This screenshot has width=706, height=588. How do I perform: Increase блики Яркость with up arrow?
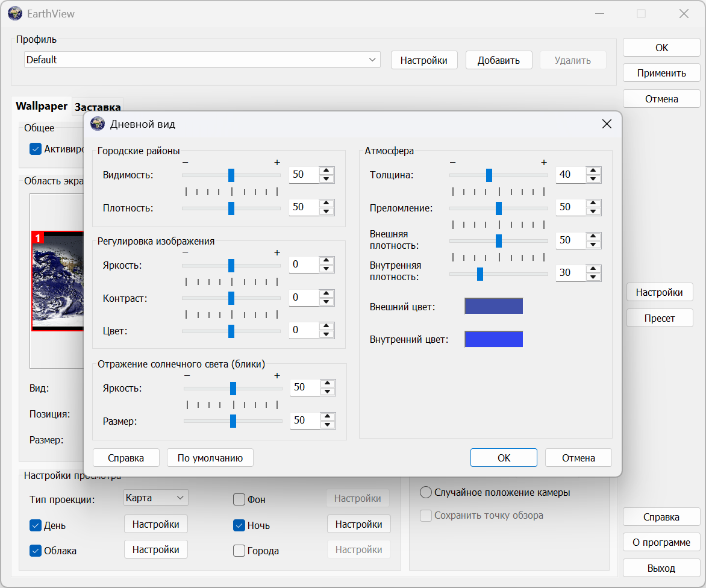[328, 384]
